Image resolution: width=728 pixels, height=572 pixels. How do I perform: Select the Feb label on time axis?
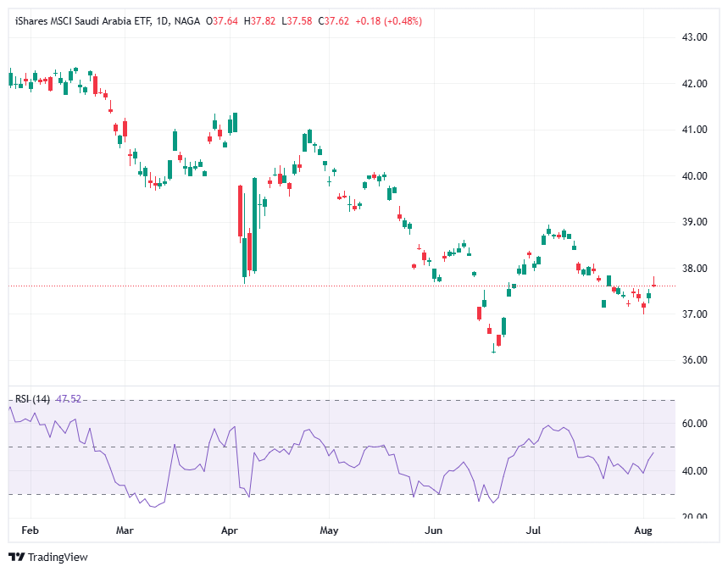click(x=30, y=531)
